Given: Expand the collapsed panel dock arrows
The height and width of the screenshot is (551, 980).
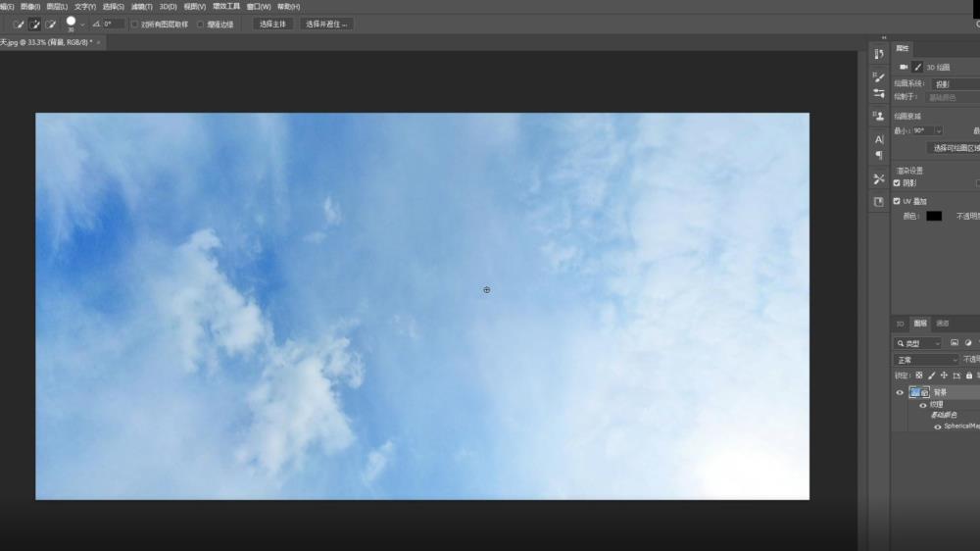Looking at the screenshot, I should click(x=884, y=37).
